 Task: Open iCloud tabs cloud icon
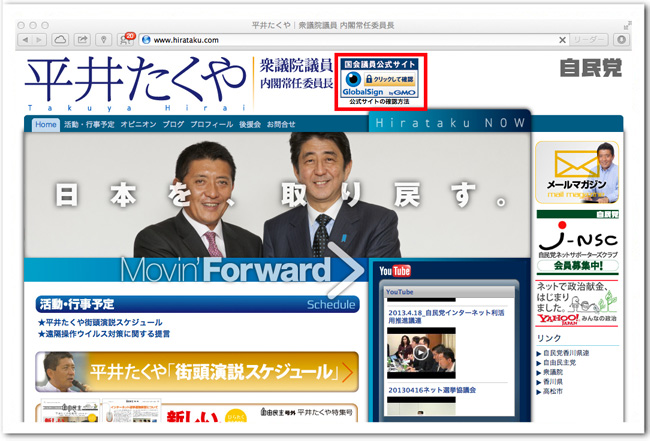coord(58,39)
